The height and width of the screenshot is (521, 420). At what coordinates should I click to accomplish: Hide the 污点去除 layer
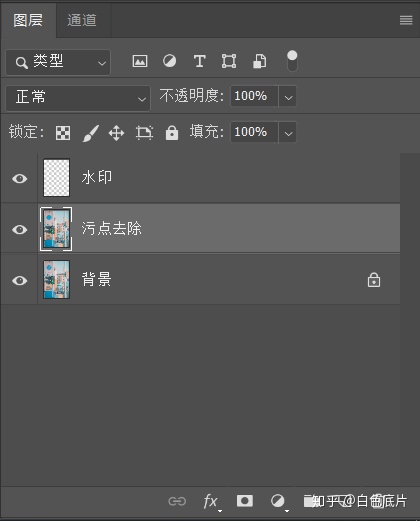coord(20,229)
